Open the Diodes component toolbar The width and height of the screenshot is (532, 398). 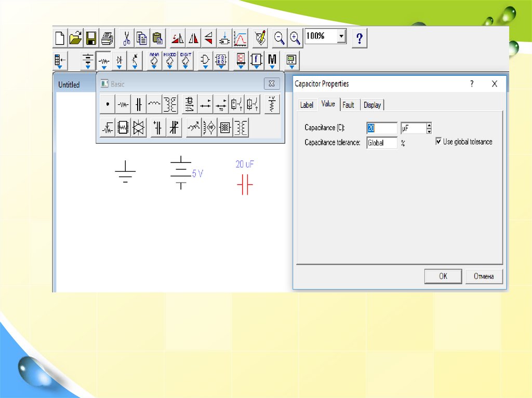119,61
